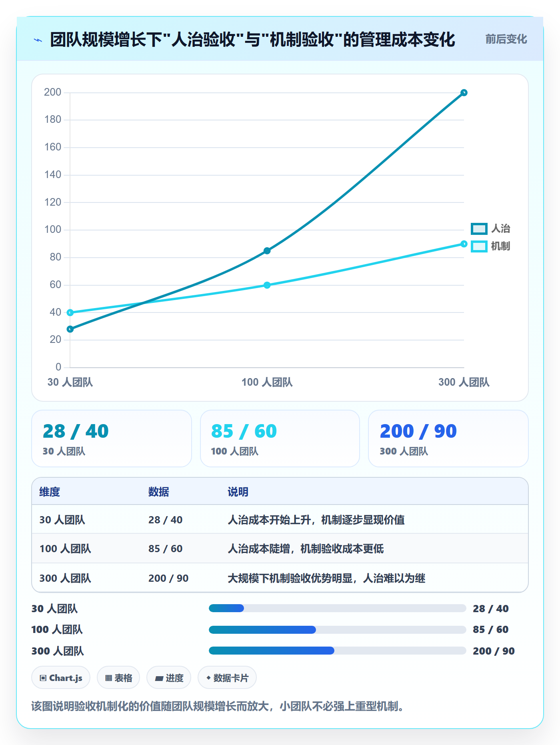Screen dimensions: 560x745
Task: Click the 维度 column header
Action: [x=50, y=492]
